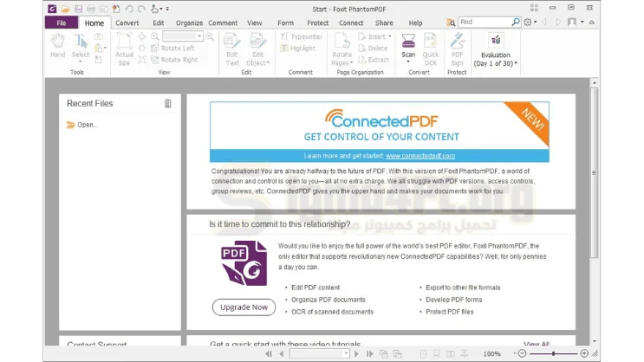
Task: Click the zoom in magnifier in ribbon
Action: click(210, 36)
